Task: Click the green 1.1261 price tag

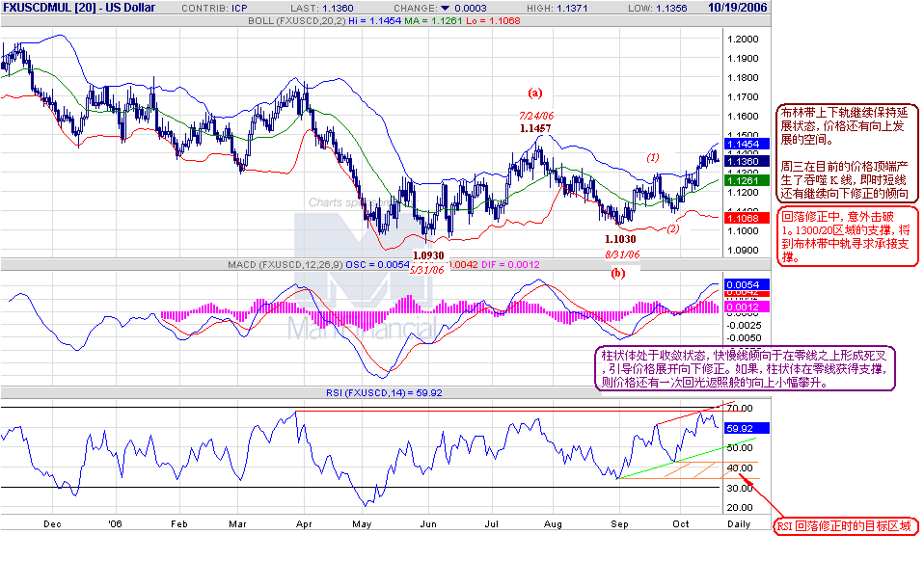Action: pyautogui.click(x=746, y=180)
